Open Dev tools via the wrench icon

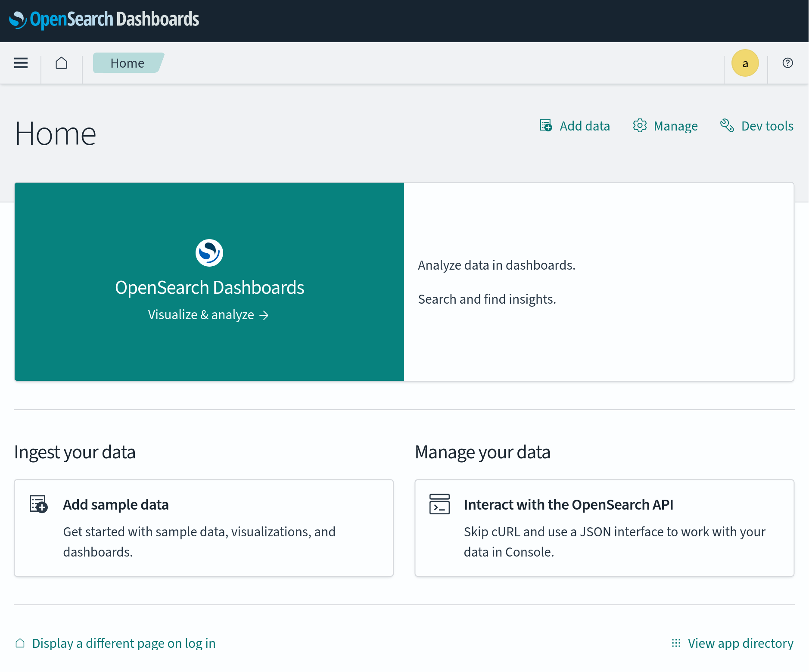click(728, 125)
